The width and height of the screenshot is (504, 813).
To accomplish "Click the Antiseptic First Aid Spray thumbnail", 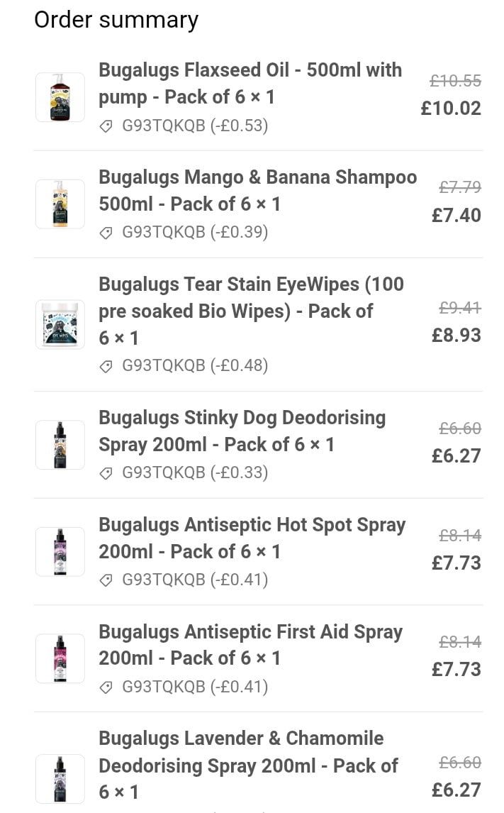I will 60,658.
